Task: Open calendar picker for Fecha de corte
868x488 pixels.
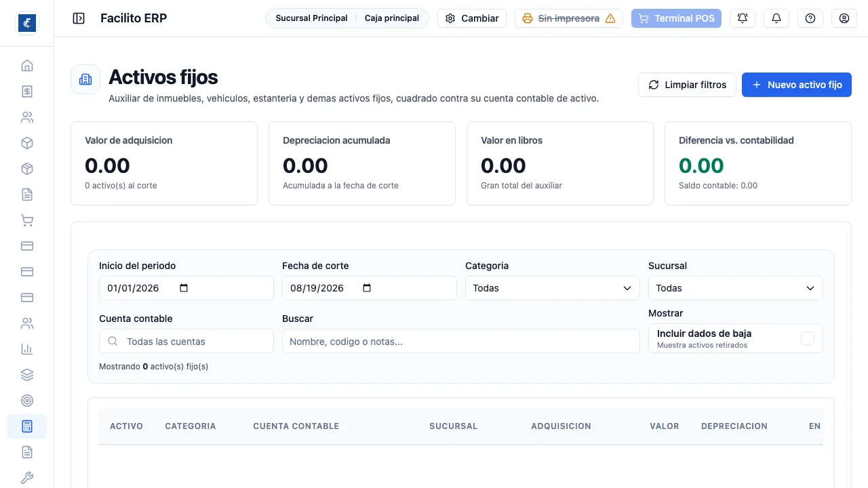Action: point(367,288)
